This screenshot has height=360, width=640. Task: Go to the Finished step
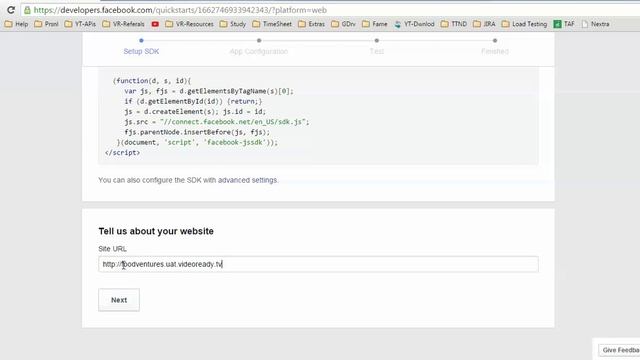point(495,51)
